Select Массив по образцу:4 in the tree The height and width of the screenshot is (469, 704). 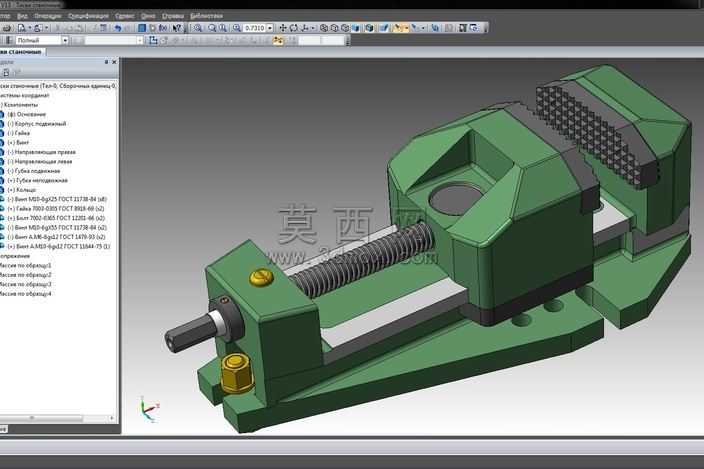[x=25, y=294]
